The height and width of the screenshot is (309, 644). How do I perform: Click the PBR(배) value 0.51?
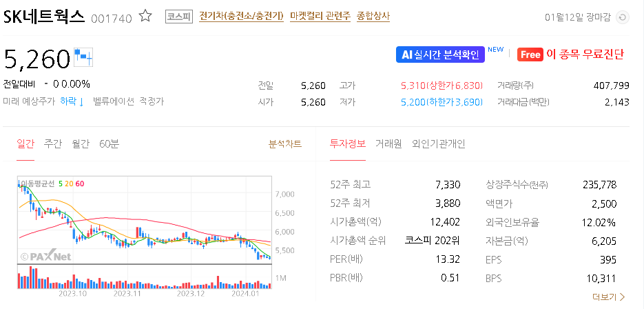click(450, 278)
